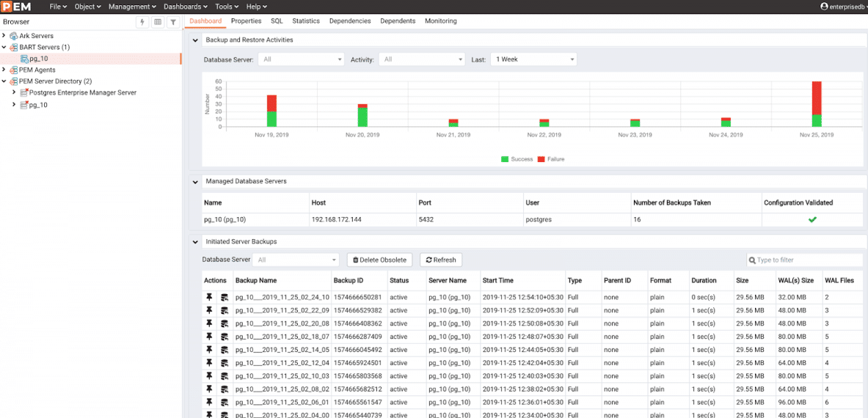
Task: Open the Dashboards menu
Action: (186, 7)
